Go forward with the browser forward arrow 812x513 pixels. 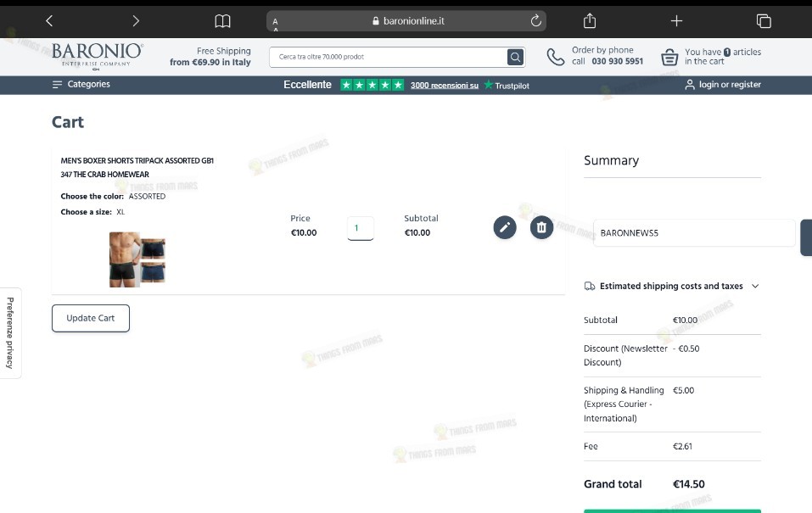(136, 20)
